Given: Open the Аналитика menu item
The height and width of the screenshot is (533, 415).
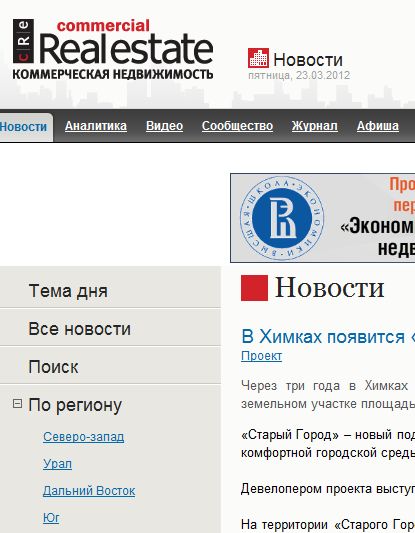Looking at the screenshot, I should click(96, 126).
